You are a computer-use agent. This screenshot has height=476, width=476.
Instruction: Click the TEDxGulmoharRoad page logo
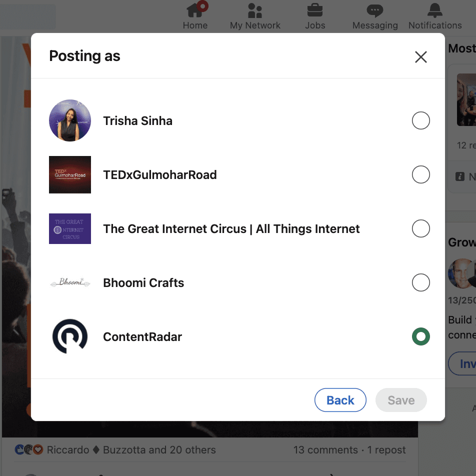tap(70, 174)
